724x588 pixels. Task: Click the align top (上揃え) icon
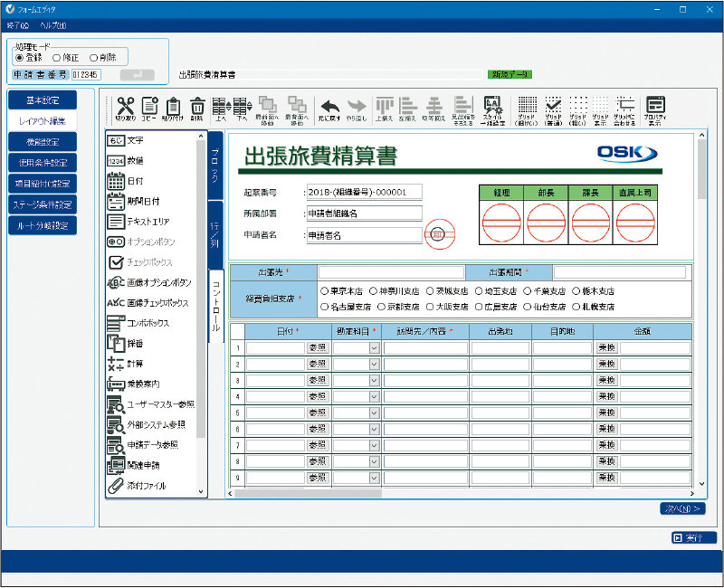click(384, 109)
